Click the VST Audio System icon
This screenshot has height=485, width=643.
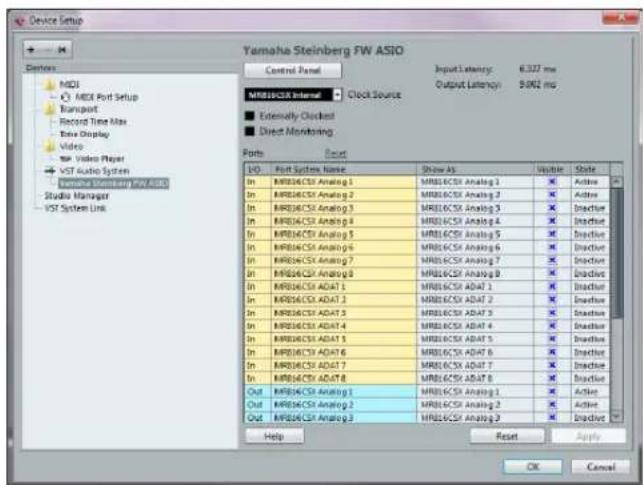coord(50,171)
